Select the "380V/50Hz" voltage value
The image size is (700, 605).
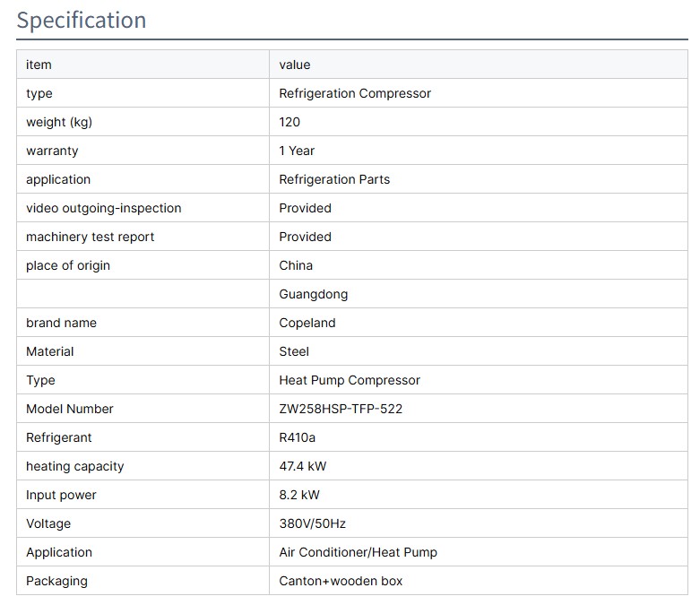click(311, 523)
